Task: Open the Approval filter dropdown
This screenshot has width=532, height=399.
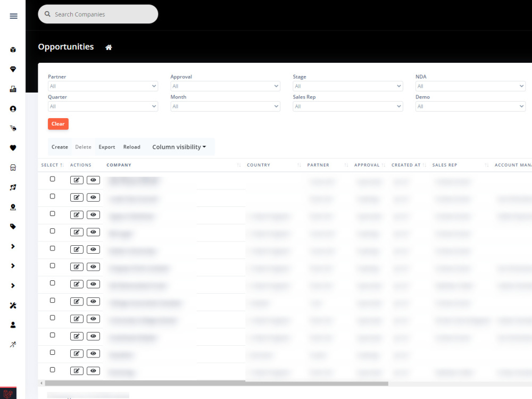Action: (225, 86)
